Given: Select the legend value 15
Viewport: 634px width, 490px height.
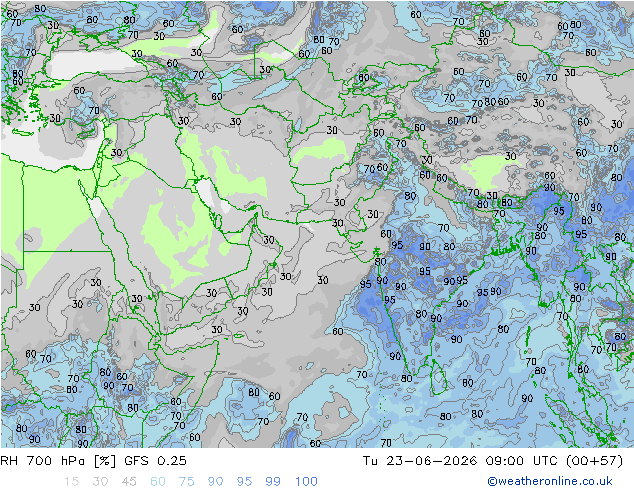Looking at the screenshot, I should (x=71, y=481).
